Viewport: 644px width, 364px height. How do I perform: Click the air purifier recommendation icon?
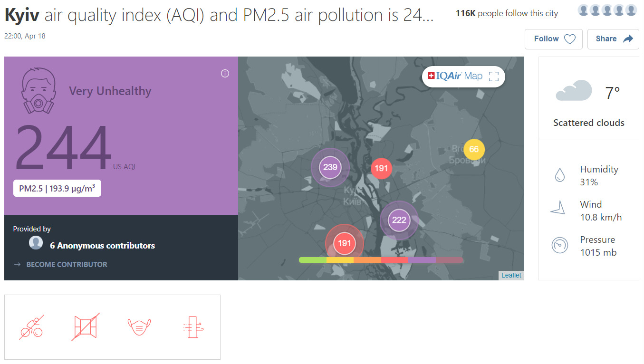pos(192,327)
